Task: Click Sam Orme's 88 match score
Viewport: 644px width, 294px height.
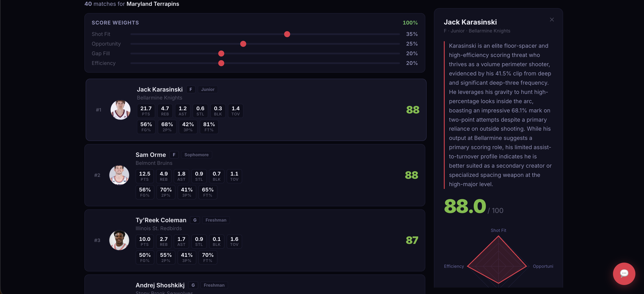Action: point(411,175)
